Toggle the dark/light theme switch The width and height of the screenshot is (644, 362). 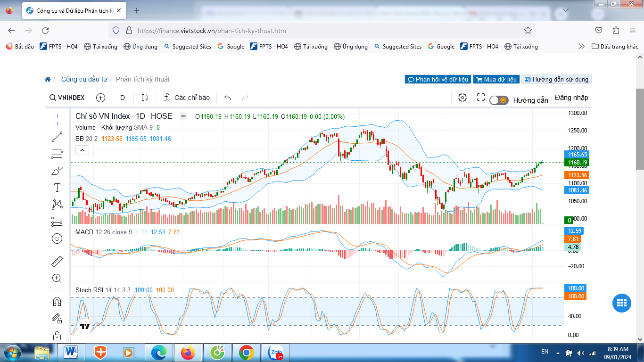pos(499,100)
